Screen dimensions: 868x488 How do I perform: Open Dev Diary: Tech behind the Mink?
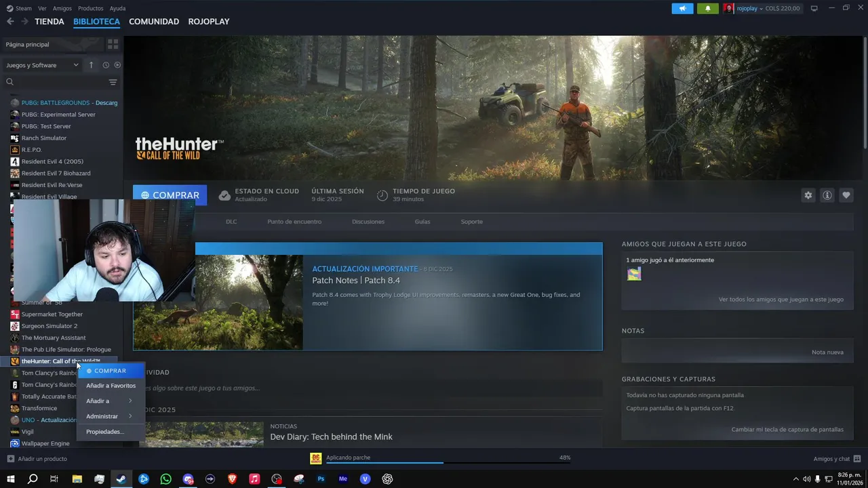click(331, 437)
